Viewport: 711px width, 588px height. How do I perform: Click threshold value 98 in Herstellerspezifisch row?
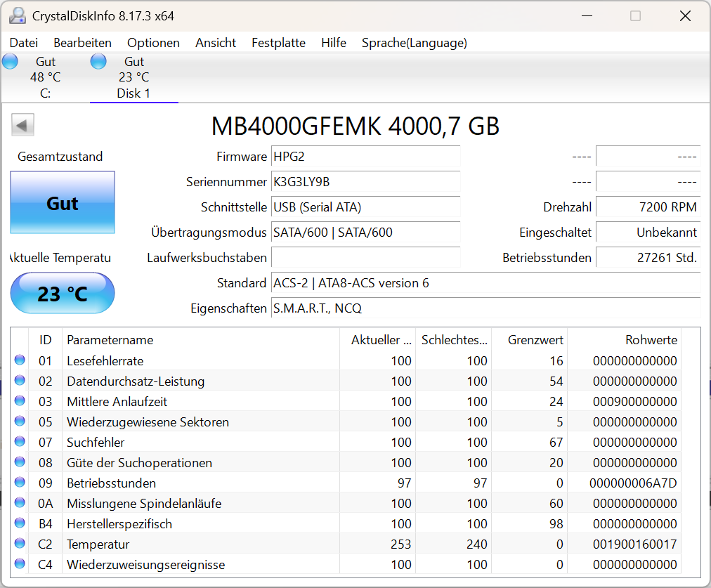(x=556, y=524)
